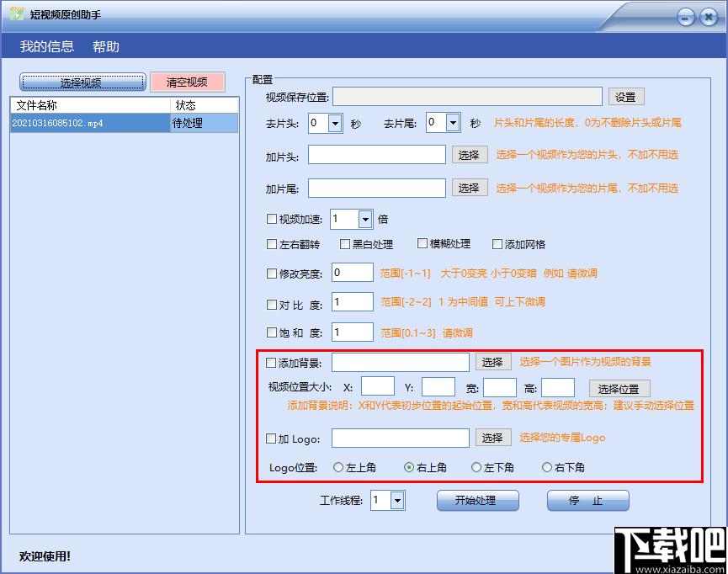This screenshot has height=574, width=728.
Task: Select file 20210316085102.mp4 in list
Action: click(x=90, y=123)
